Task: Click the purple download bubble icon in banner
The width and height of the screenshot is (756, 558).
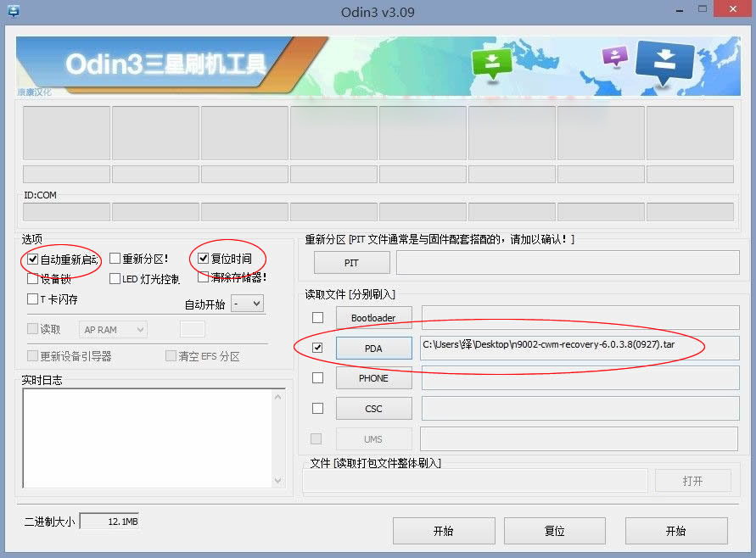Action: pos(615,56)
